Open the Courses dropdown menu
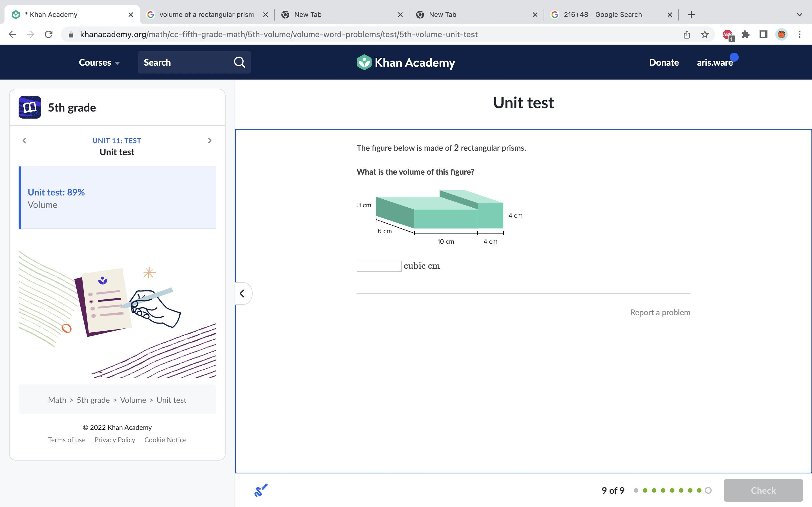Screen dimensions: 812x507 99,63
